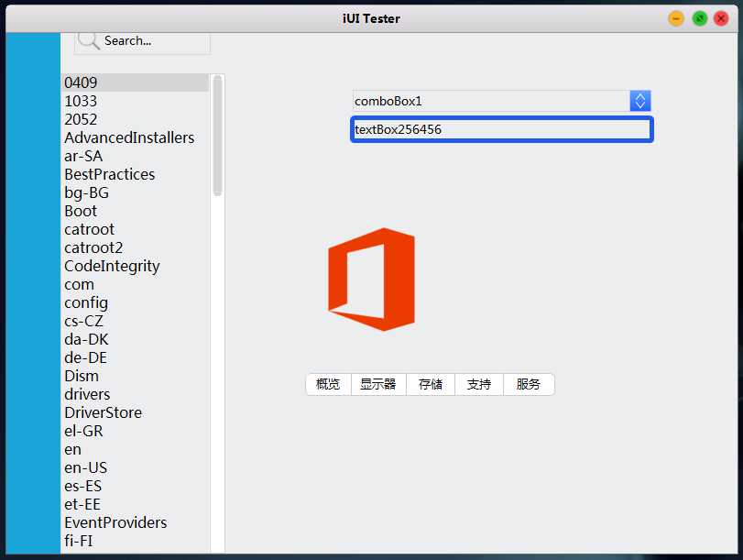Select AdvancedInstallers in the list

point(135,137)
